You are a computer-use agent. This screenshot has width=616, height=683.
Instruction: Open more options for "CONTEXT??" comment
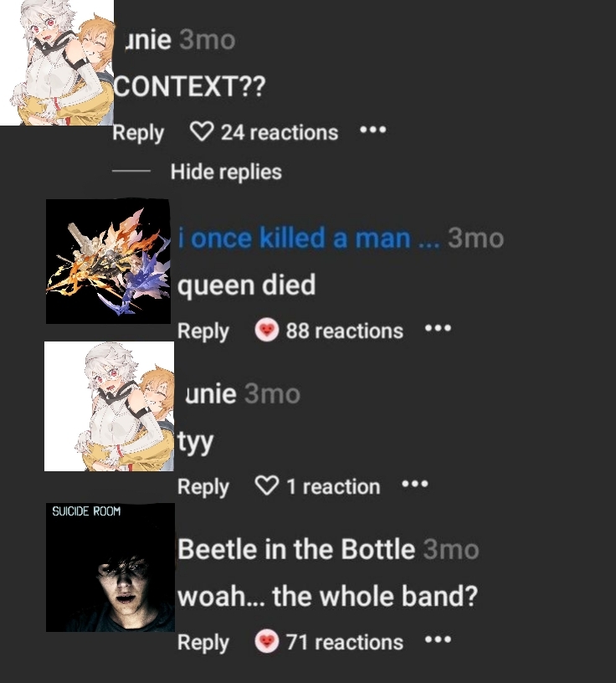coord(372,131)
